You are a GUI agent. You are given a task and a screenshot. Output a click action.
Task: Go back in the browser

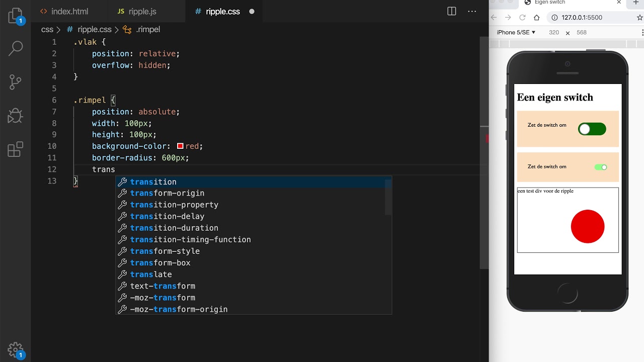[x=494, y=17]
